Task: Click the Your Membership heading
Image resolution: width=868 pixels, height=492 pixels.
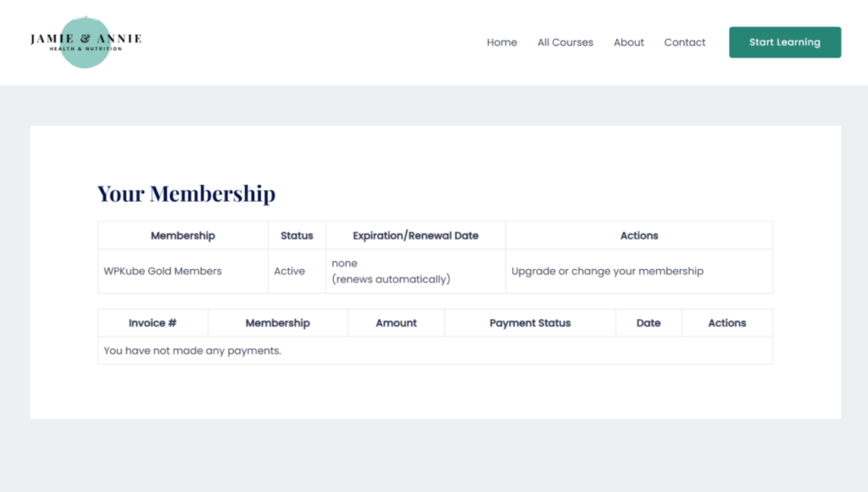Action: click(x=186, y=193)
